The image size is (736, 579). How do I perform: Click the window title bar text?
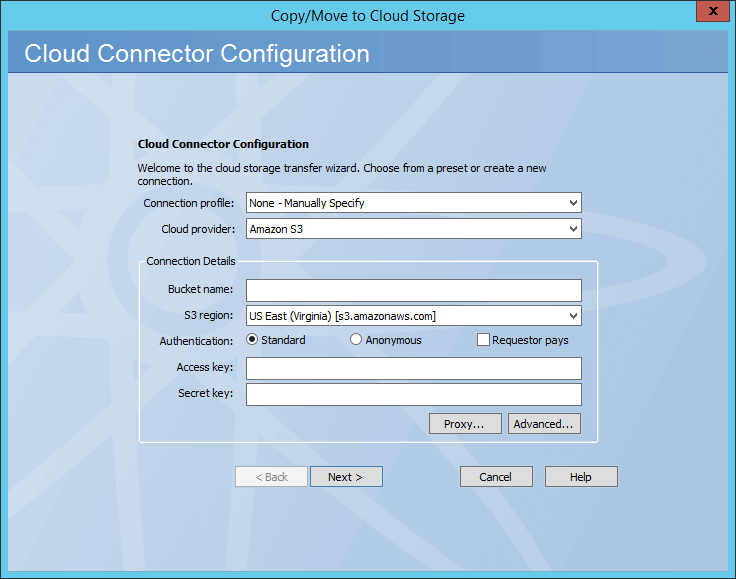coord(367,15)
